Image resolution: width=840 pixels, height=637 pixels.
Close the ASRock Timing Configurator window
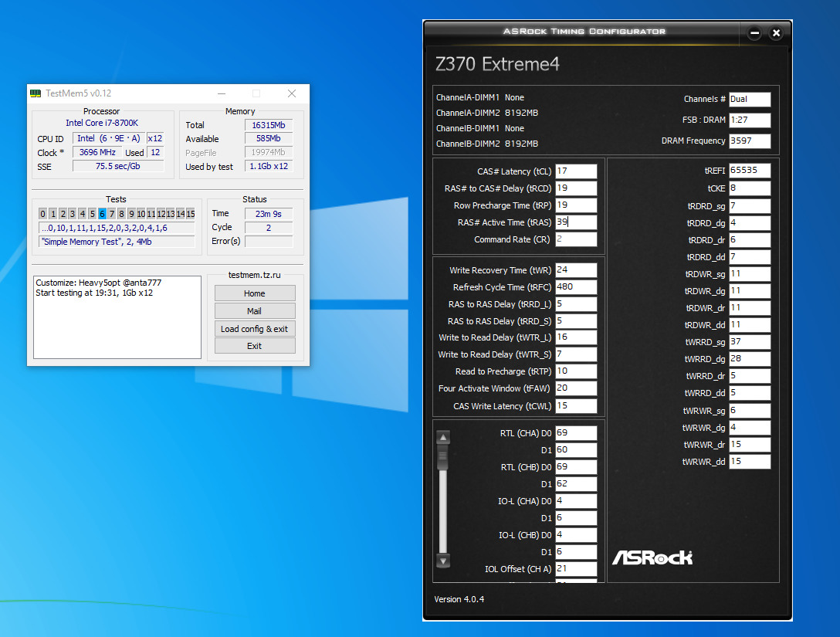click(x=776, y=33)
